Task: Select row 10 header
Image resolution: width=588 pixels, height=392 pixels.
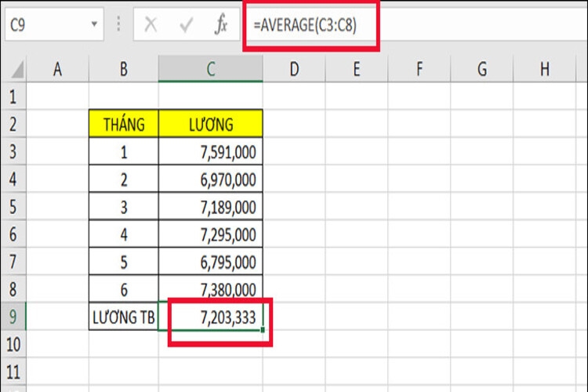Action: (13, 344)
